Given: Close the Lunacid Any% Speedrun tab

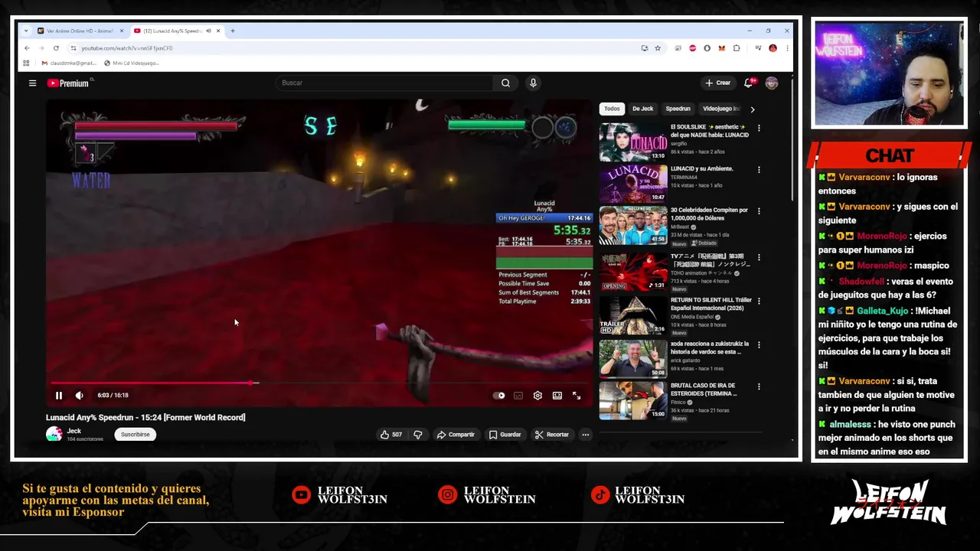Looking at the screenshot, I should 218,31.
